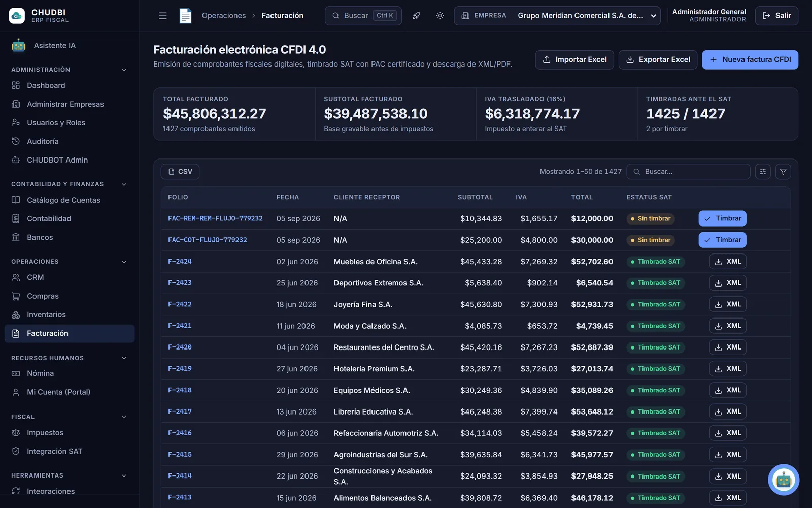Open the floating robot chat bubble
Viewport: 812px width, 508px height.
(x=784, y=480)
